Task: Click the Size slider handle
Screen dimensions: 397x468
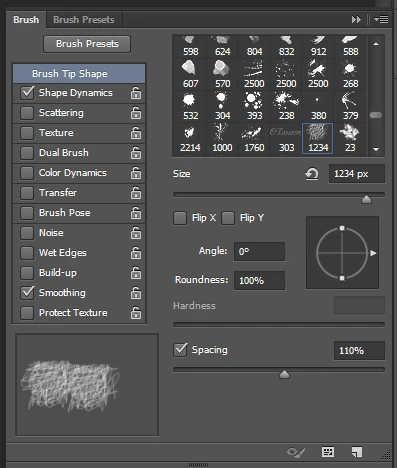Action: click(366, 199)
